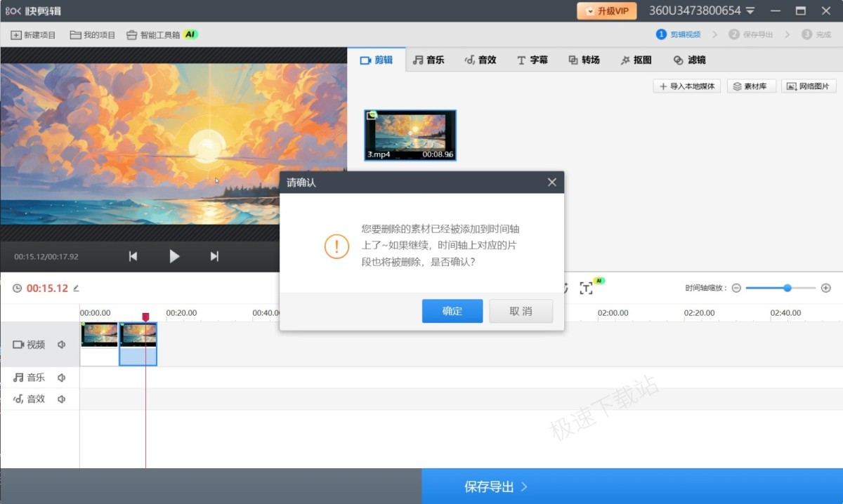Open the 智能工具箱 AI toolbox
843x504 pixels.
162,34
